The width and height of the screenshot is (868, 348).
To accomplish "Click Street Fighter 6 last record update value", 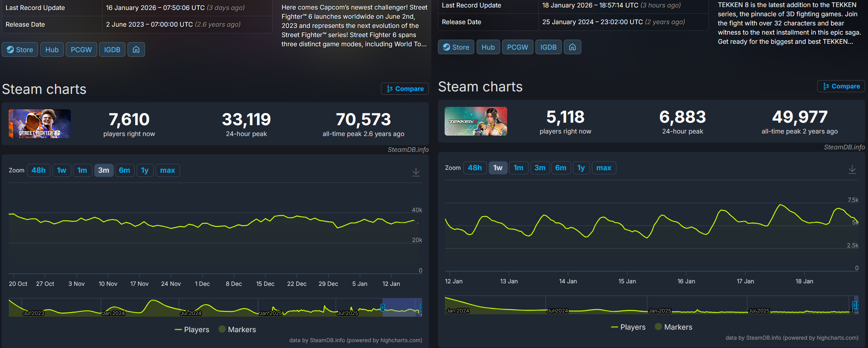I will coord(175,8).
